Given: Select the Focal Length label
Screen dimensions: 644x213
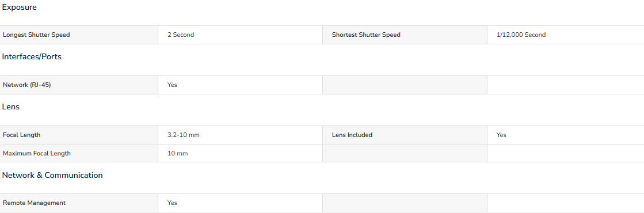Looking at the screenshot, I should click(x=21, y=135).
